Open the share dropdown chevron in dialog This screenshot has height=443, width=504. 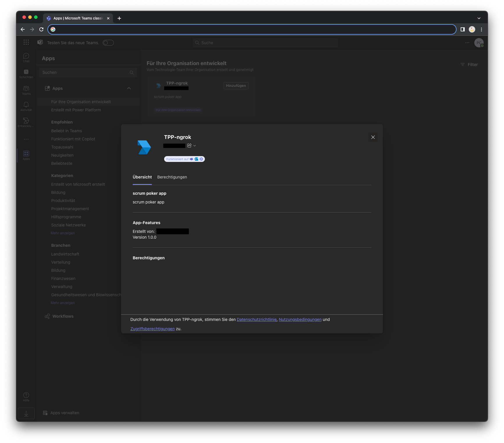[195, 146]
